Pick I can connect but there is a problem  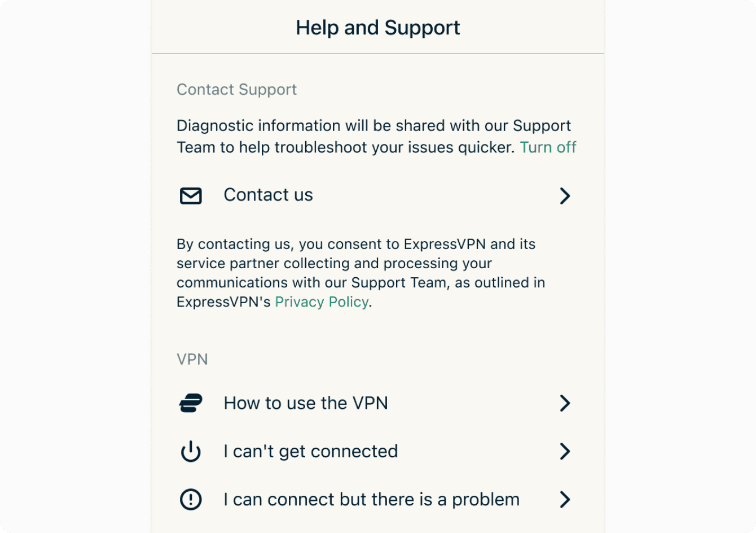(x=371, y=500)
